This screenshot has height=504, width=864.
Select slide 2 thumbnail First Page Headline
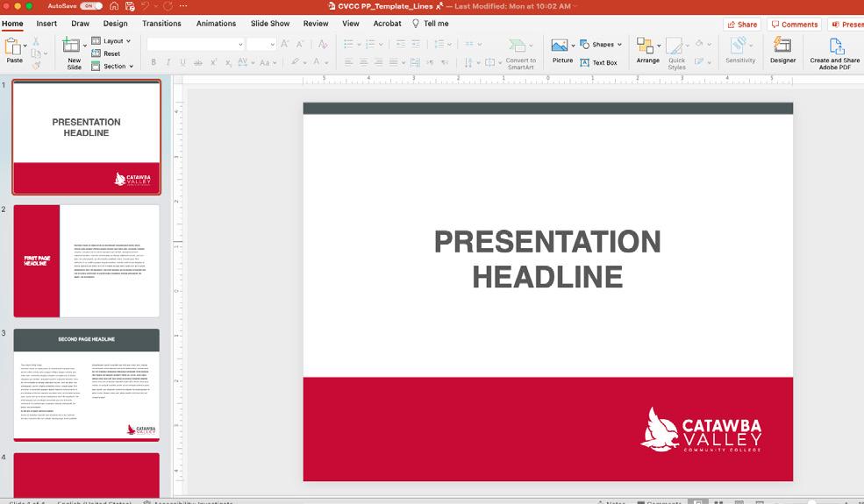(x=87, y=261)
